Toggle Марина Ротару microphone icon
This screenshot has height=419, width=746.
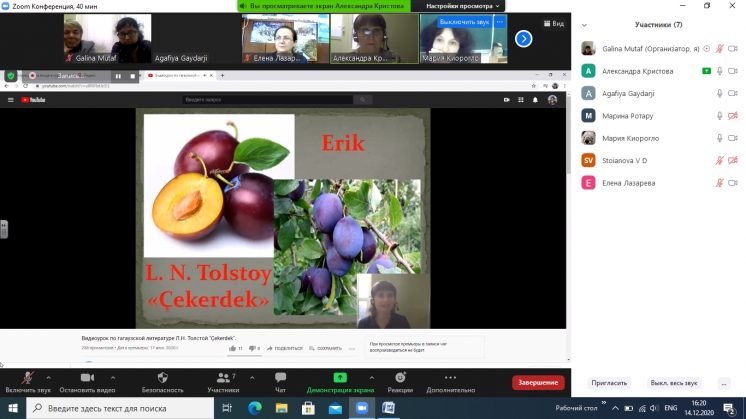tap(719, 116)
